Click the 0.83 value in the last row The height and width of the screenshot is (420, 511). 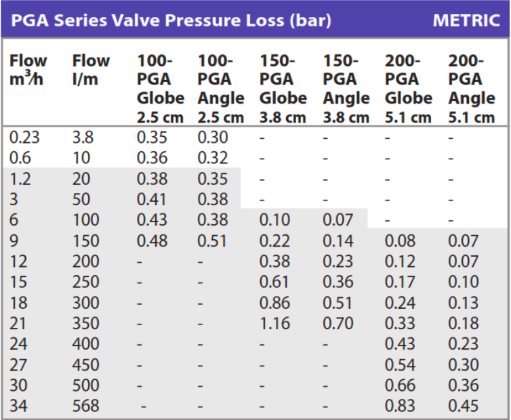point(400,406)
